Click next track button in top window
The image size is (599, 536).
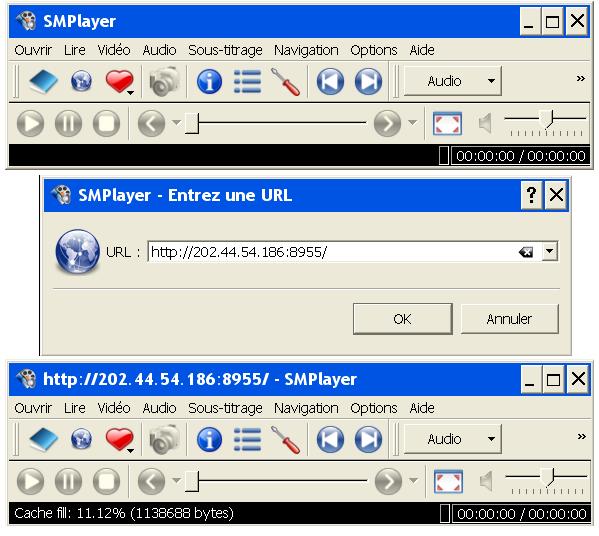tap(368, 81)
